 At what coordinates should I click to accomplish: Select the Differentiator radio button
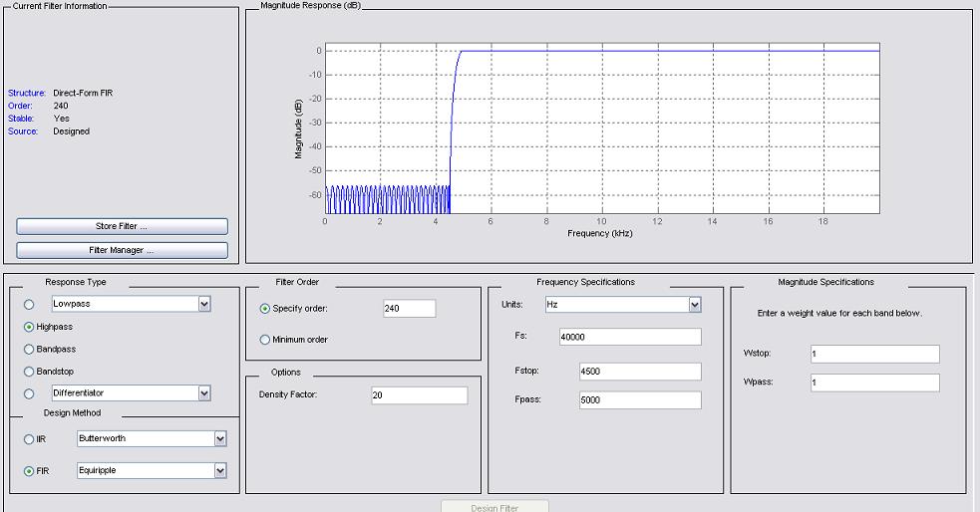[29, 393]
